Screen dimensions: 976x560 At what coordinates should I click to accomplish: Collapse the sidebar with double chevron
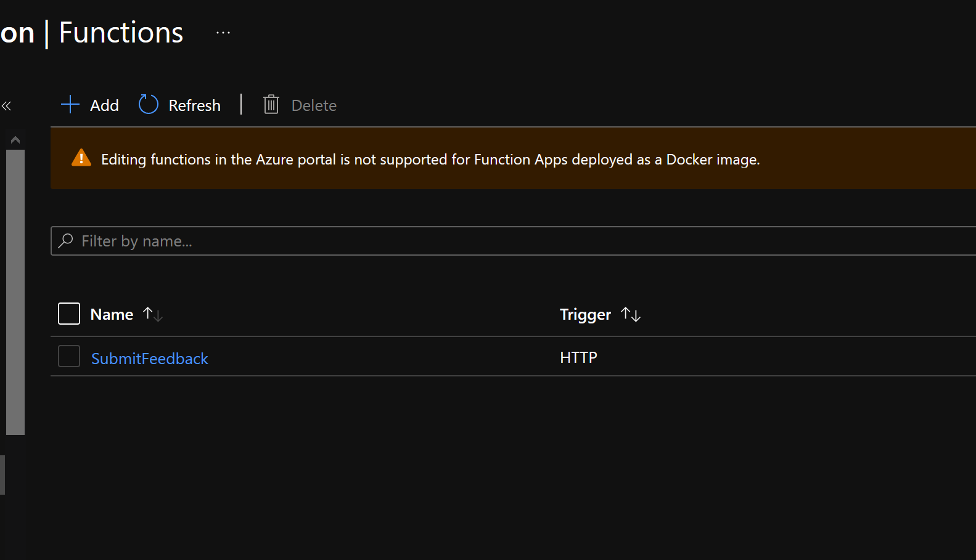click(7, 106)
